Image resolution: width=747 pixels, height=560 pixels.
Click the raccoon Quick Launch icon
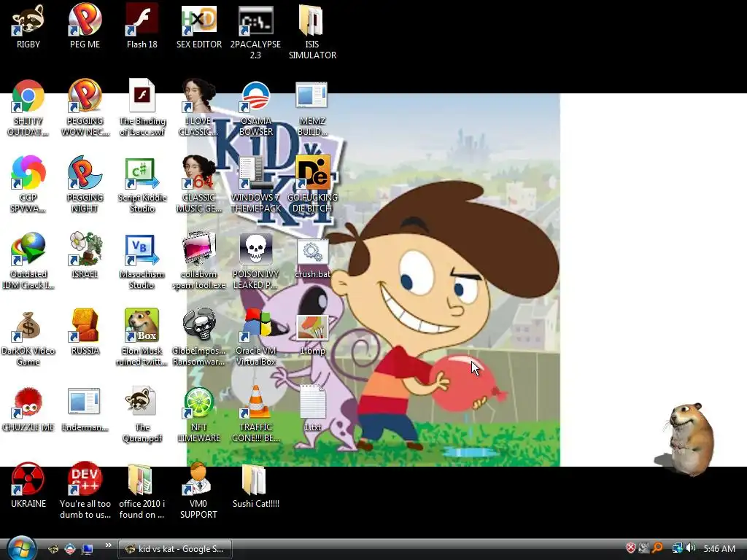tap(54, 549)
